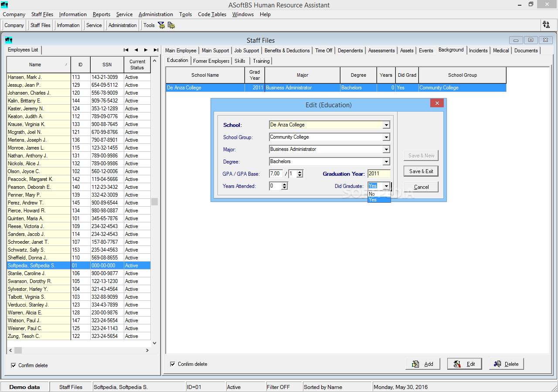Toggle Confirm delete checkbox in Education panel
The height and width of the screenshot is (392, 558).
click(173, 364)
